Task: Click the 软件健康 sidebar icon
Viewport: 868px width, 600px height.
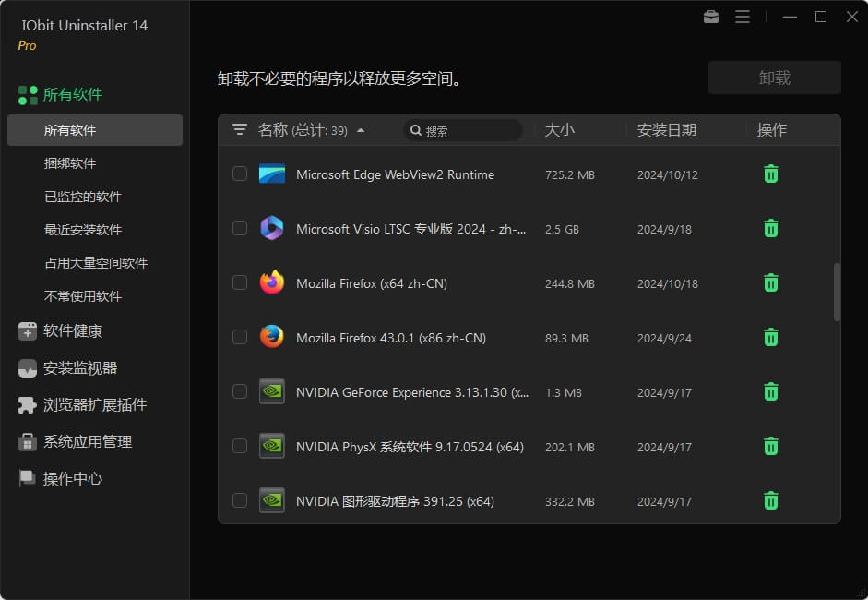Action: point(27,330)
